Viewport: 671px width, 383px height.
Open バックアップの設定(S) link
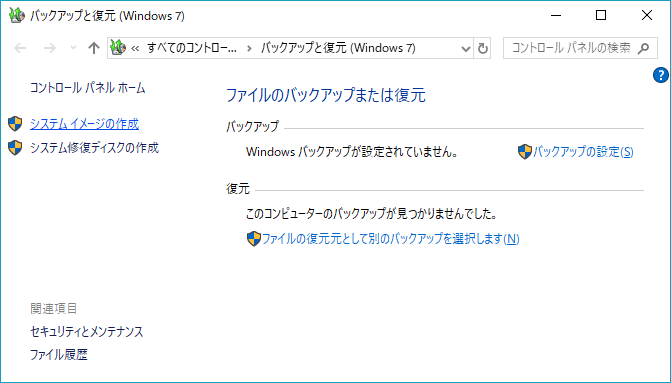point(583,151)
